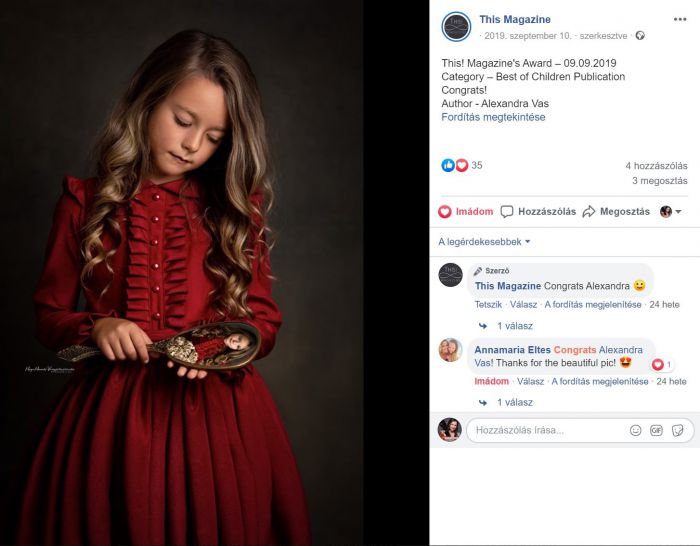Open the emoji picker in comment box

coord(635,430)
